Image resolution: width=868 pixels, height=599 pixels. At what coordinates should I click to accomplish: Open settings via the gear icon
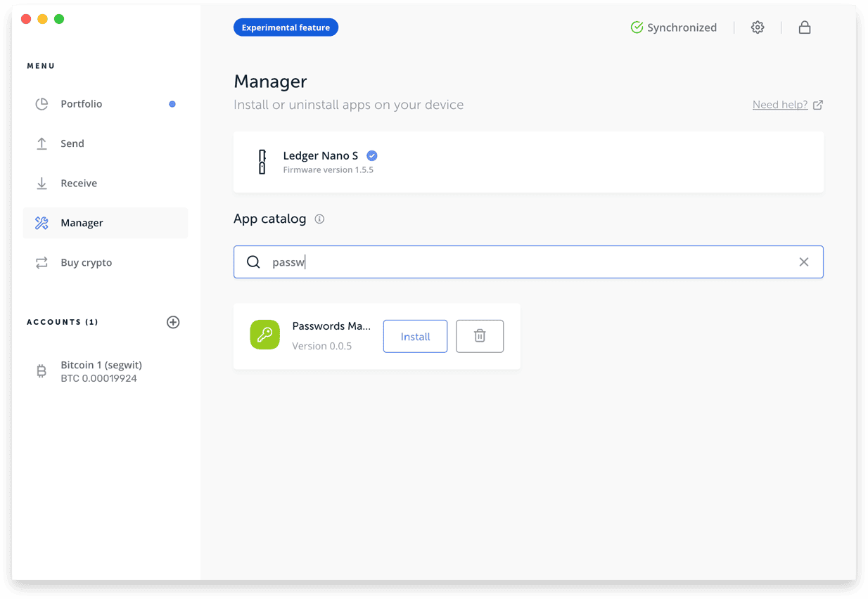(758, 27)
